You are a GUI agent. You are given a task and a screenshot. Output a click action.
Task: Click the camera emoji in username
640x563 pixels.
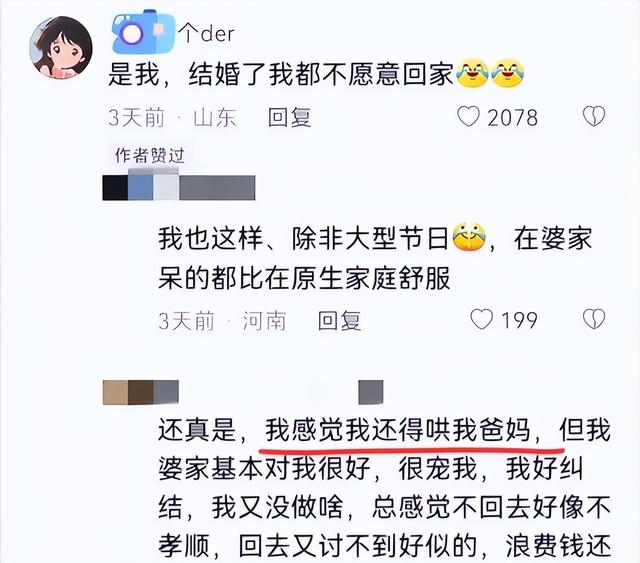tap(143, 33)
